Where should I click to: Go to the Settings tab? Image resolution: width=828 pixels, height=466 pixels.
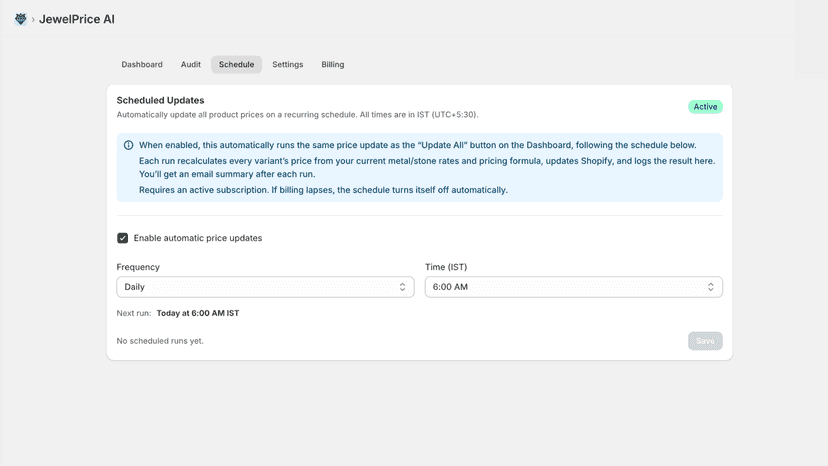[x=288, y=64]
